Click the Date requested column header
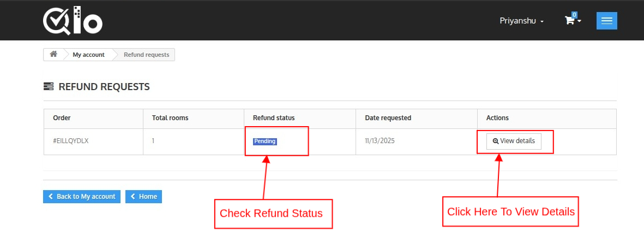This screenshot has height=236, width=644. [x=388, y=118]
